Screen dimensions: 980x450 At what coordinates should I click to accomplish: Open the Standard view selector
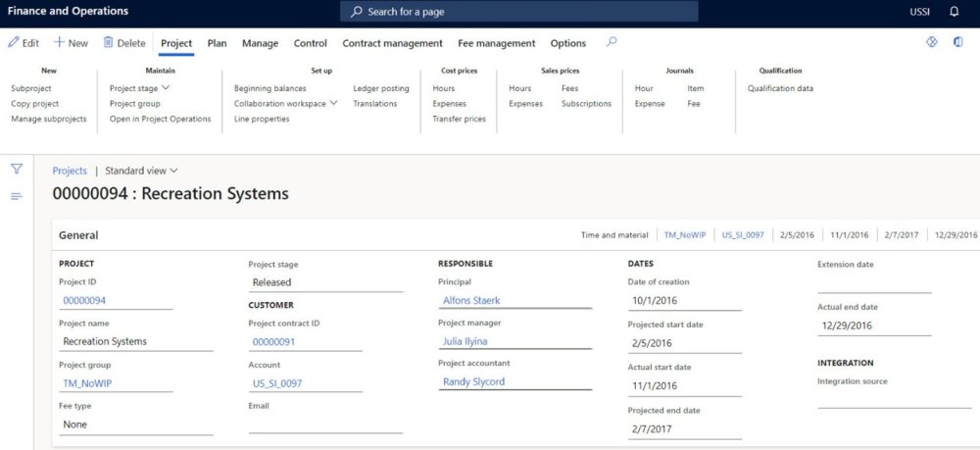point(141,171)
